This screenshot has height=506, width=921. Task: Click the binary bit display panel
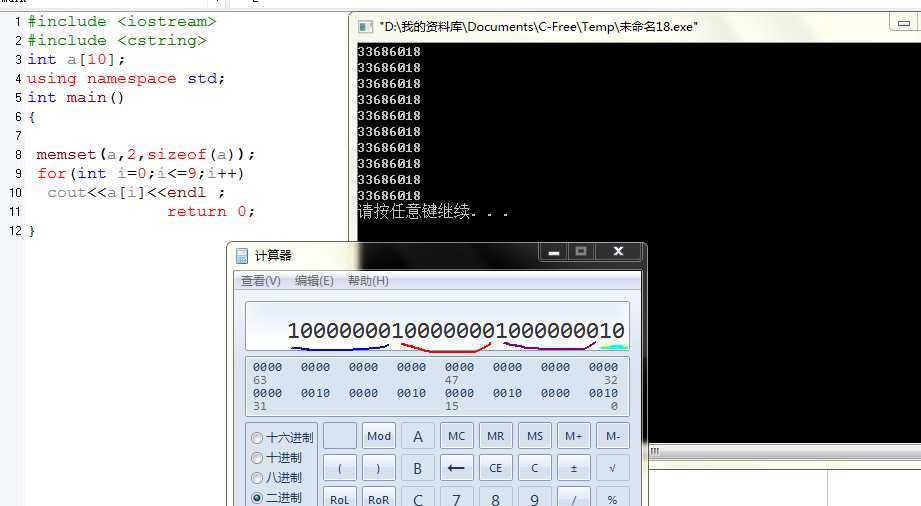pyautogui.click(x=436, y=386)
